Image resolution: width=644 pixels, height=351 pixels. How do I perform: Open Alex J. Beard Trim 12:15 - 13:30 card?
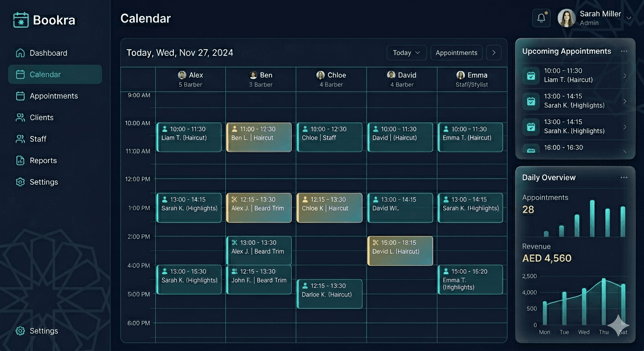click(259, 207)
